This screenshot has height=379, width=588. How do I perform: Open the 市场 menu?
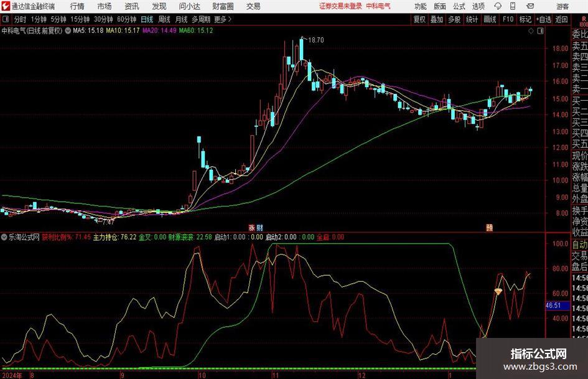pos(105,6)
